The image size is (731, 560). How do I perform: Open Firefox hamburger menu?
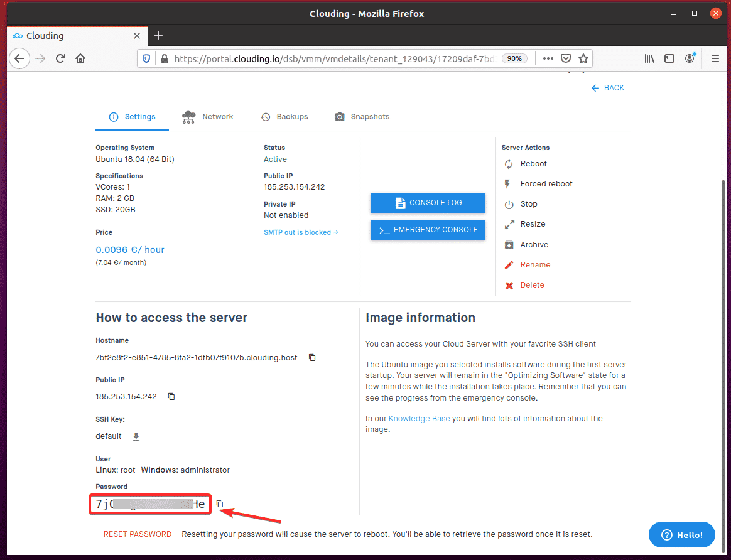click(715, 59)
